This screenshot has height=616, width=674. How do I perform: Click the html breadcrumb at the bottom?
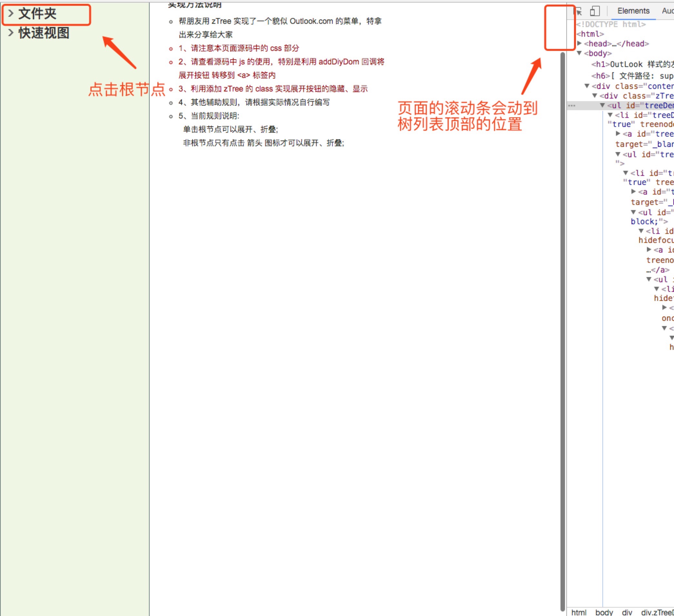click(579, 612)
